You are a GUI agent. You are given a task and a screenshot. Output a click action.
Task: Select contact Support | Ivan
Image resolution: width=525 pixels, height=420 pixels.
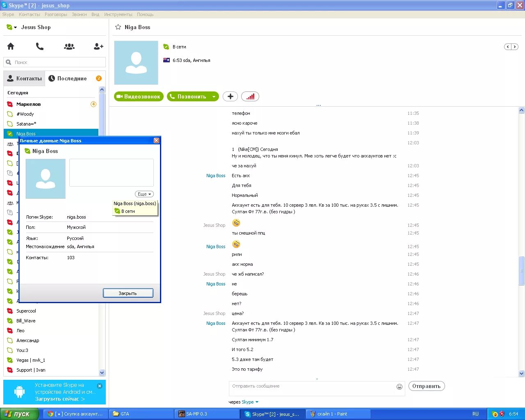(51, 370)
